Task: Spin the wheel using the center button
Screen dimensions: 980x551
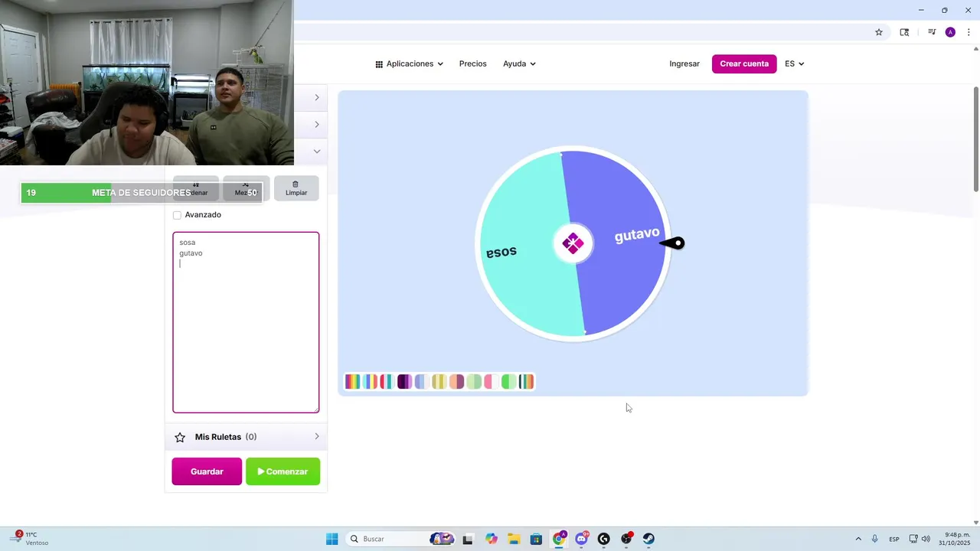Action: (573, 243)
